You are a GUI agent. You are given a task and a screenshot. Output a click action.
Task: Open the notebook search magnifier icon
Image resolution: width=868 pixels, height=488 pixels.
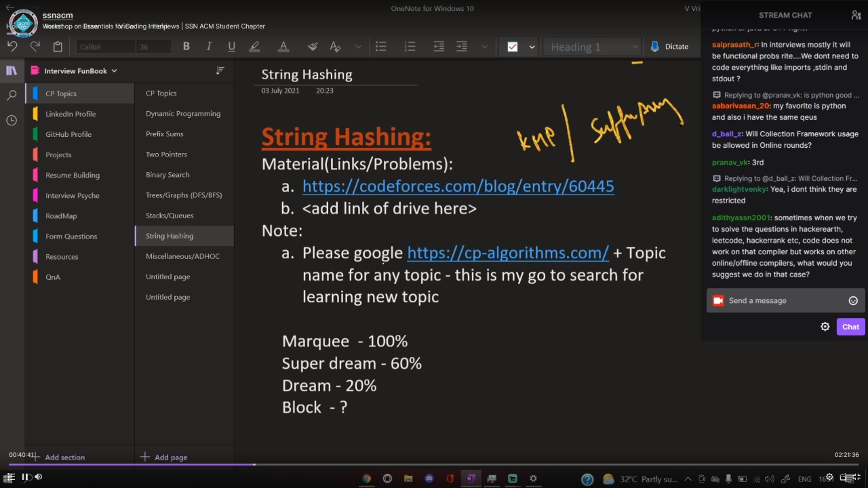(12, 96)
